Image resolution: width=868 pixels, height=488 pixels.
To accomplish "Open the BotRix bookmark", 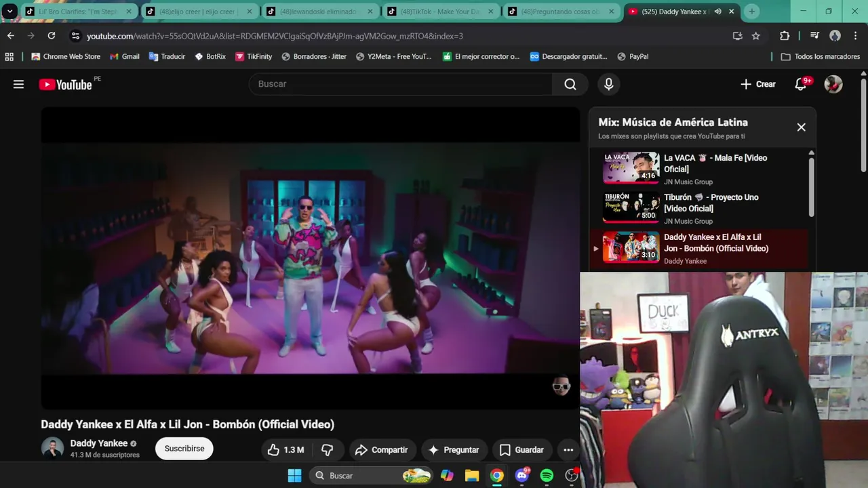I will click(x=210, y=56).
